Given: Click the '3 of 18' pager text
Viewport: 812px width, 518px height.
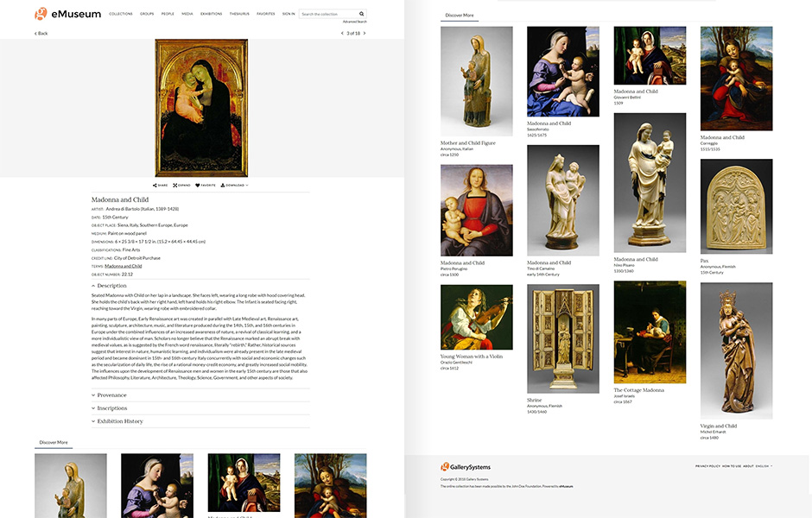Looking at the screenshot, I should coord(353,33).
